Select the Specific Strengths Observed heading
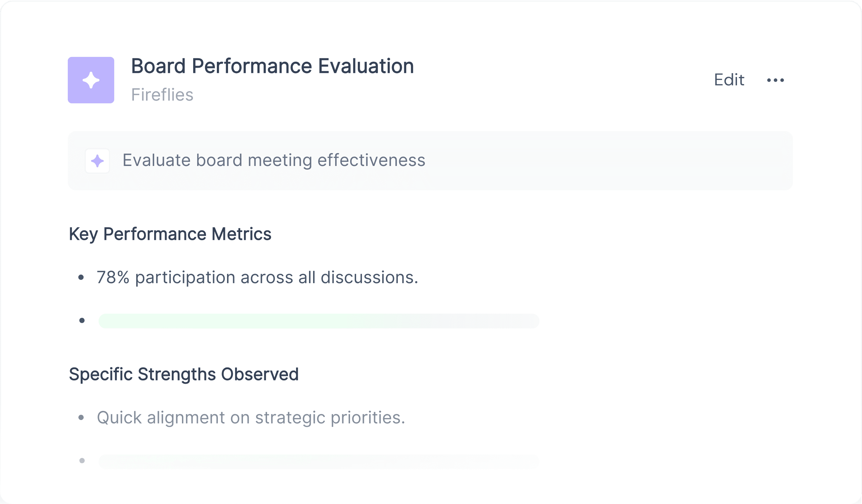This screenshot has height=504, width=862. 184,374
